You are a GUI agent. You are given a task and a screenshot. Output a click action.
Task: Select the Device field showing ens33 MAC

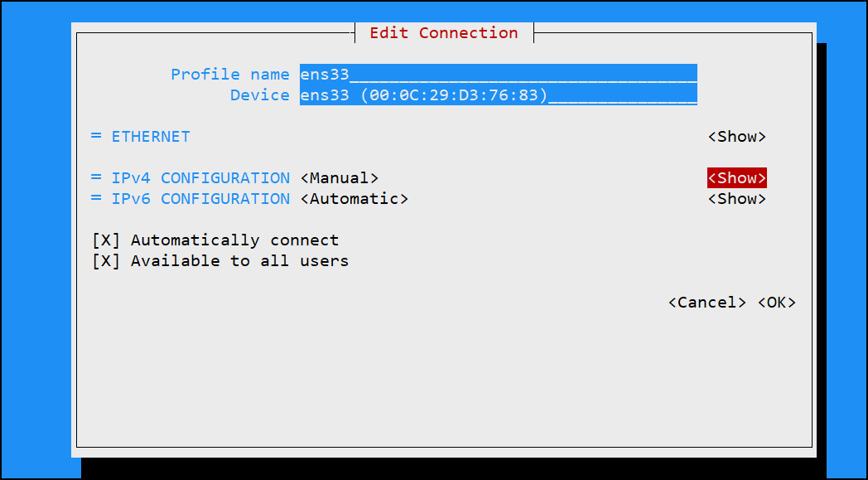click(x=499, y=95)
